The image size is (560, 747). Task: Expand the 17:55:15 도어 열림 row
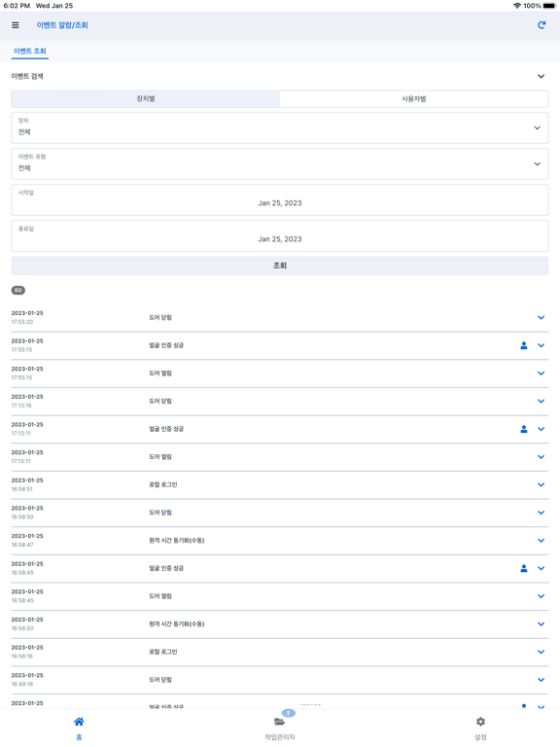(x=541, y=373)
